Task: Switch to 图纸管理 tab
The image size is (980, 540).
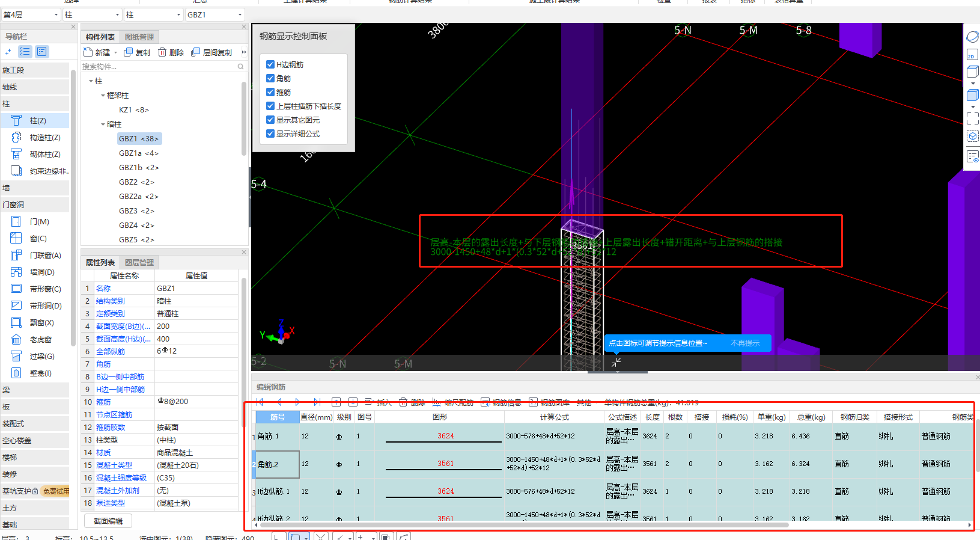Action: click(139, 37)
